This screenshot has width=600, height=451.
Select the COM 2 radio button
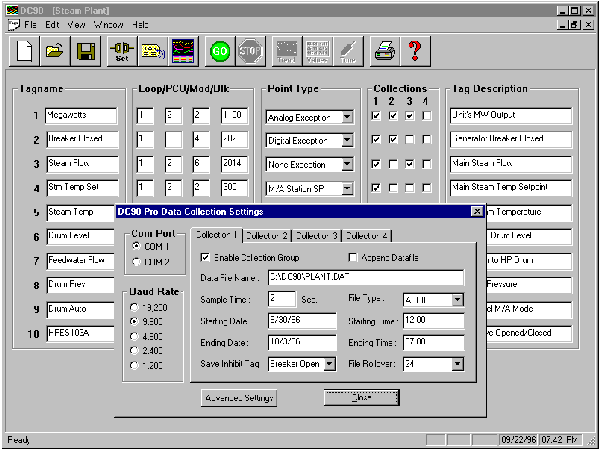(x=139, y=262)
